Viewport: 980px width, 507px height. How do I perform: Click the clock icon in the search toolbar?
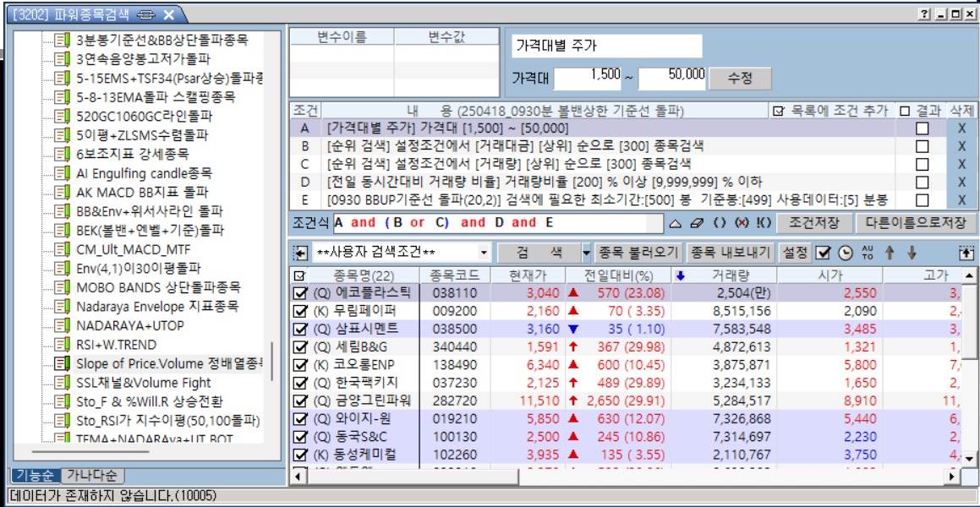tap(845, 253)
